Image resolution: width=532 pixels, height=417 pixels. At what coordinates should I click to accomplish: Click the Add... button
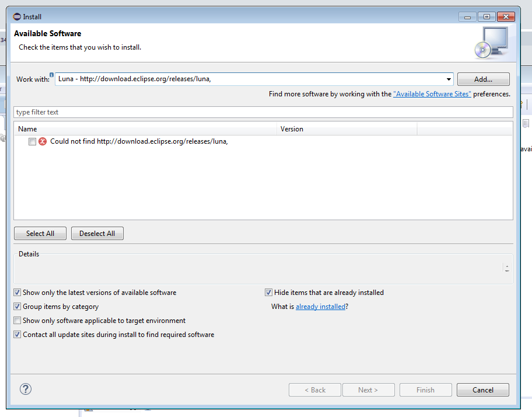coord(483,79)
